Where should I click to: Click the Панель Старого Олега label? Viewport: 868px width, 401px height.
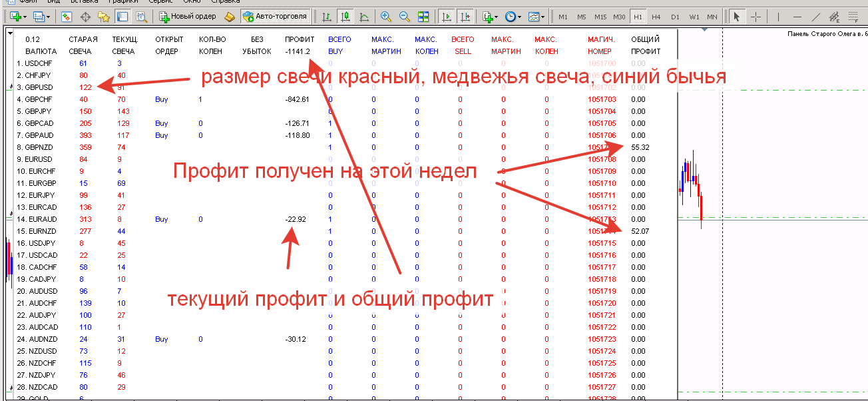827,33
